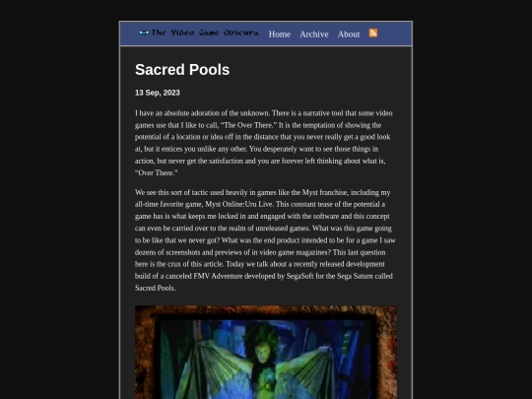Open the Archive page
Screen dimensions: 532x399
(x=314, y=34)
